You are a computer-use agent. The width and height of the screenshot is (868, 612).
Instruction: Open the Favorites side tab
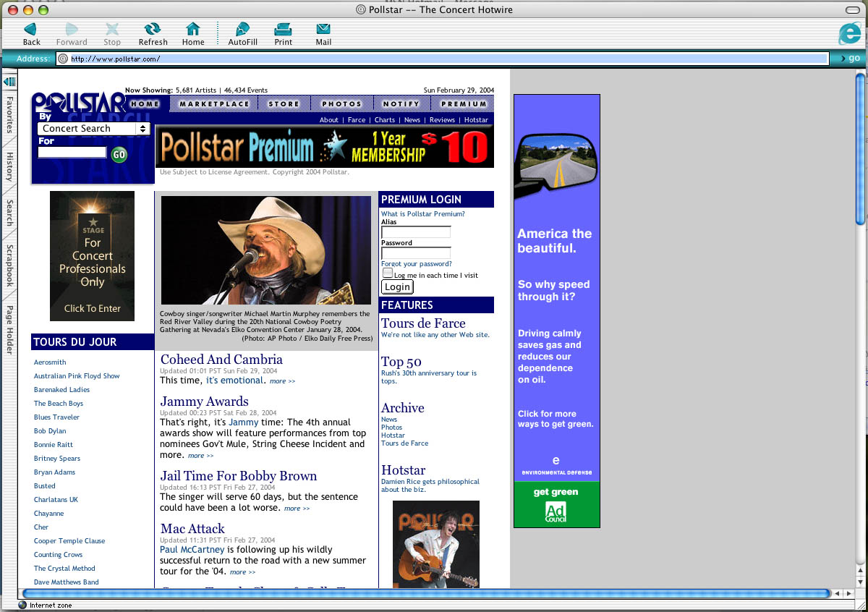(x=10, y=114)
